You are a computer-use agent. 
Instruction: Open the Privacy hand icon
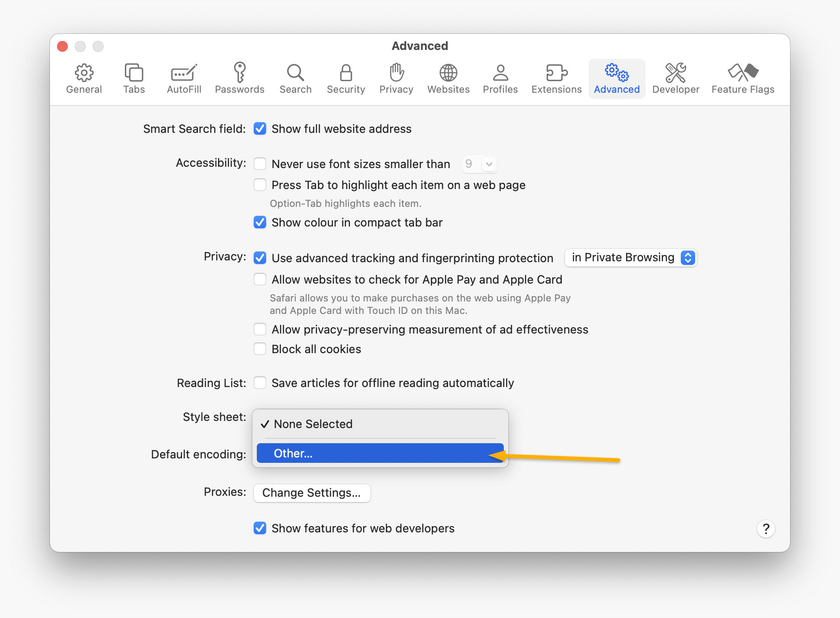click(x=396, y=72)
